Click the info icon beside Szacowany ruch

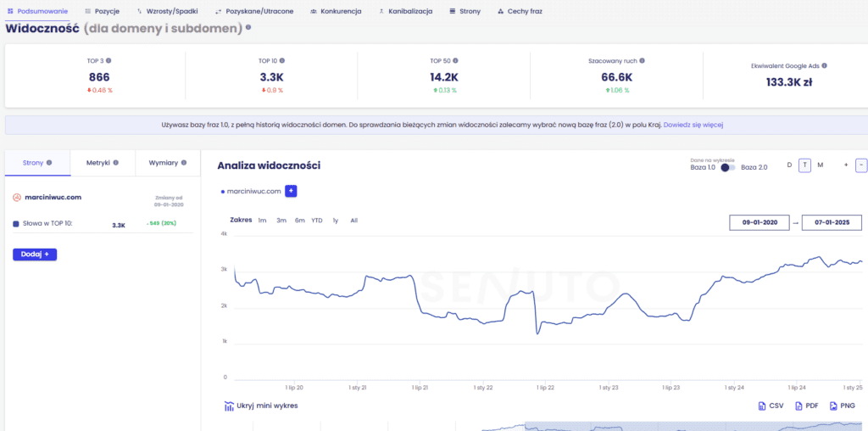tap(642, 61)
